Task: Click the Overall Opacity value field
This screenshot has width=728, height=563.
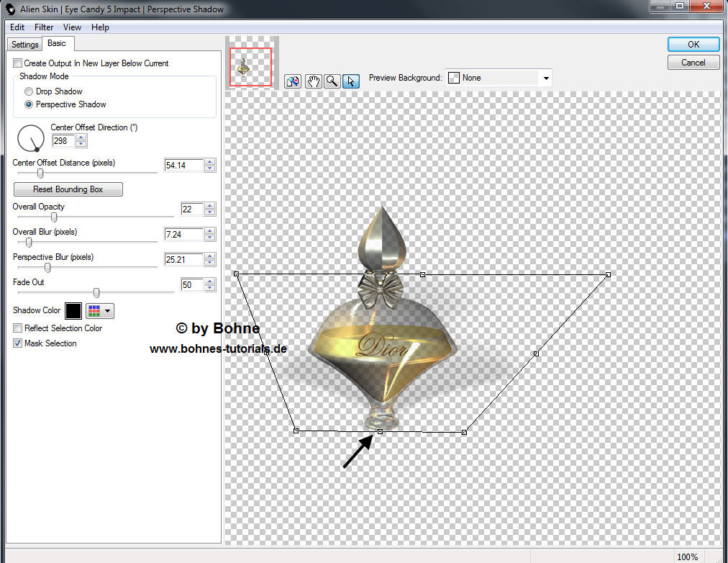Action: click(191, 210)
